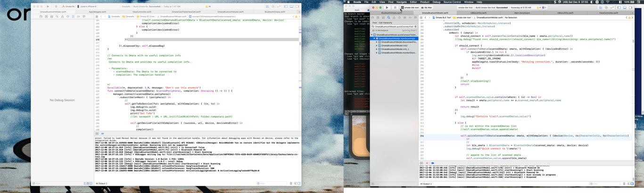Click No Selection in right jump bar
The width and height of the screenshot is (644, 193).
click(511, 17)
